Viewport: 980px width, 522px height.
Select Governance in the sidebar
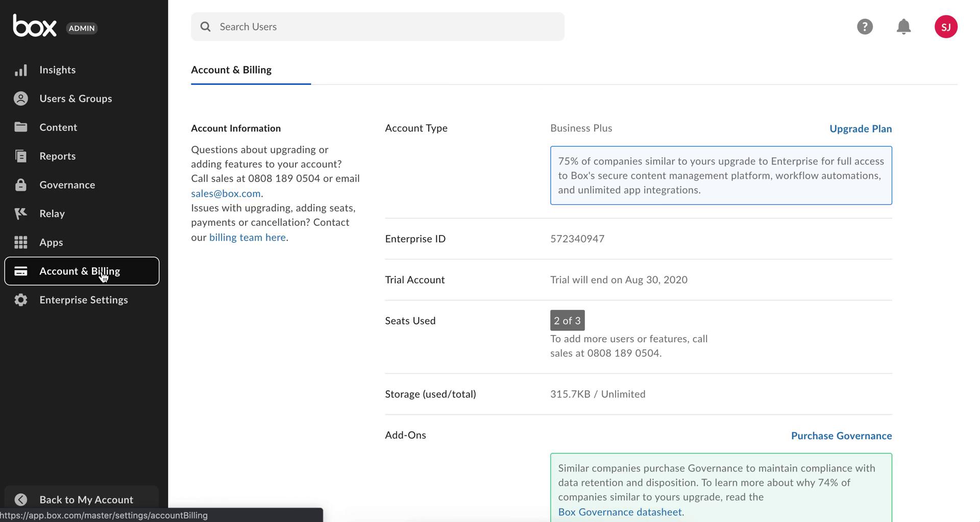coord(67,185)
